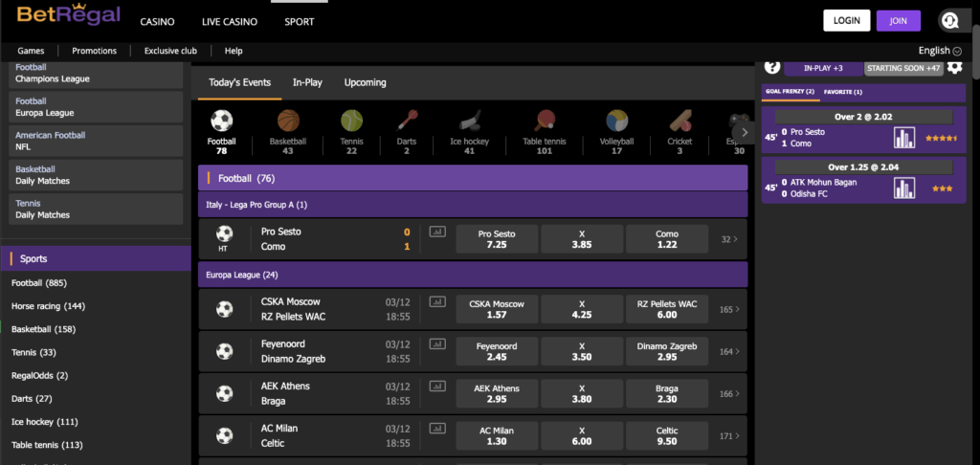Bet on Celtic at 9.50
Screen dimensions: 980x465
pos(667,435)
